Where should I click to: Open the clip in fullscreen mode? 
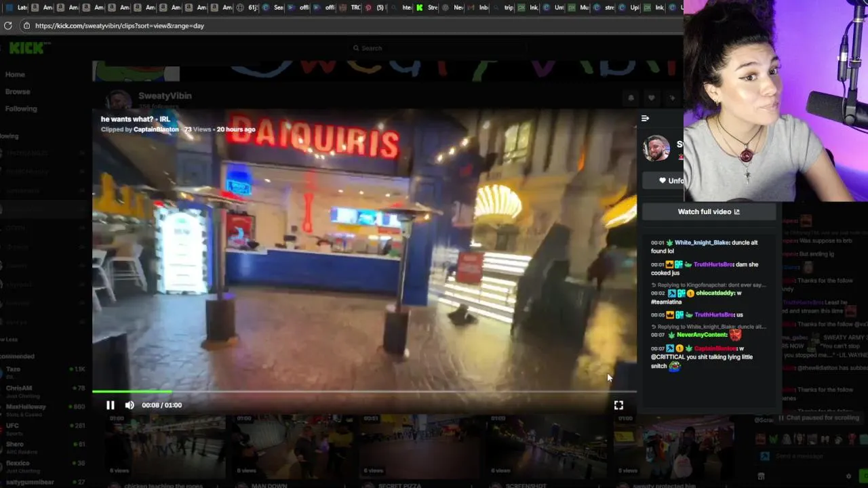click(x=618, y=405)
